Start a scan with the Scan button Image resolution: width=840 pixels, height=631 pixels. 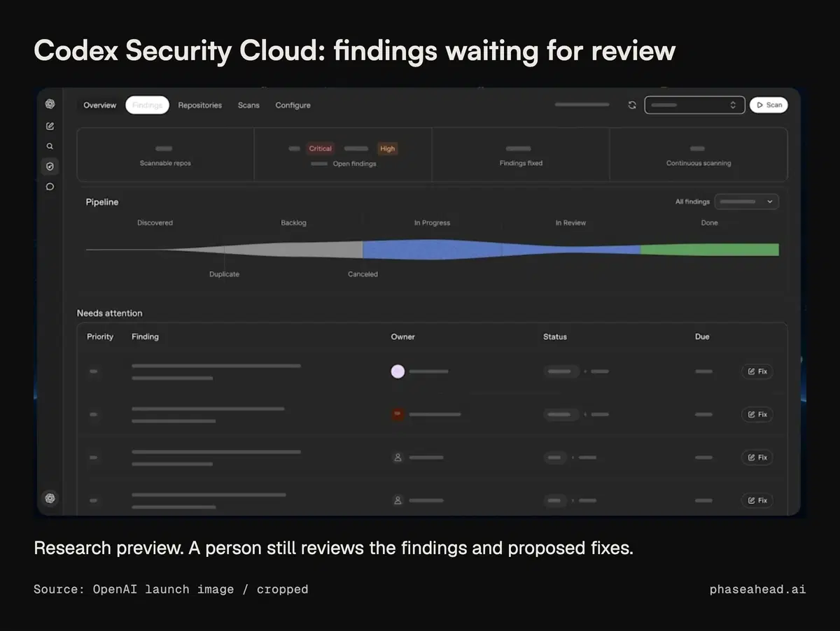tap(769, 105)
